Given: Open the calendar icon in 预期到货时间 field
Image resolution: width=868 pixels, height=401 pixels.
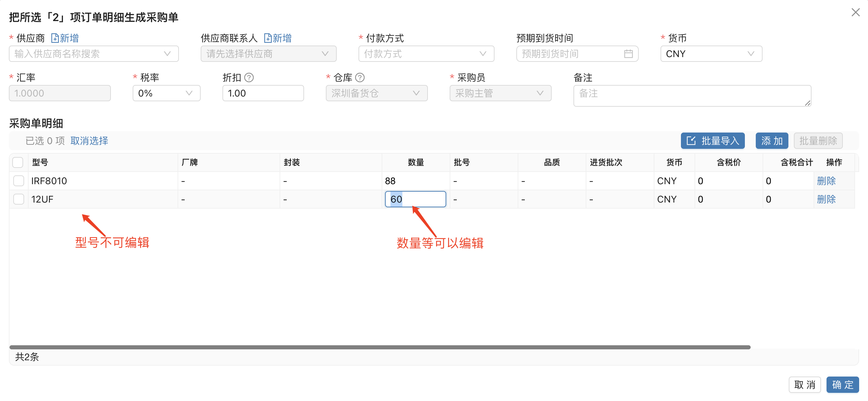Looking at the screenshot, I should pyautogui.click(x=628, y=53).
